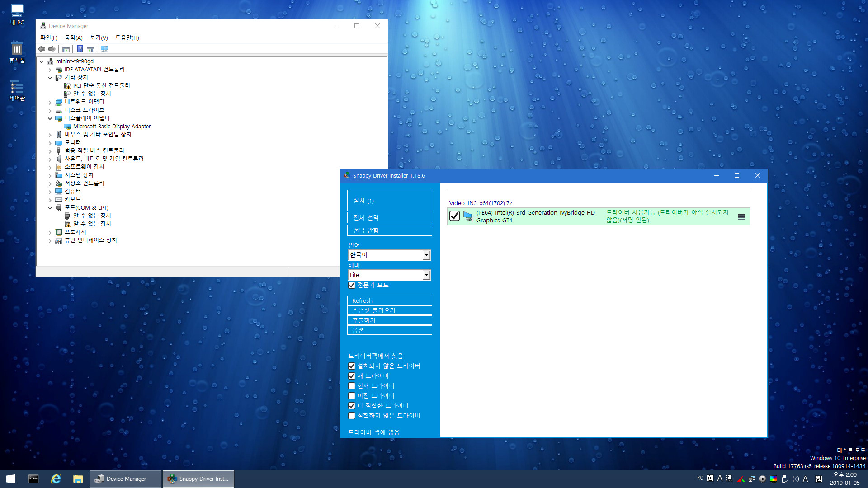Click the KO language indicator in tray
Image resolution: width=868 pixels, height=488 pixels.
click(x=700, y=478)
